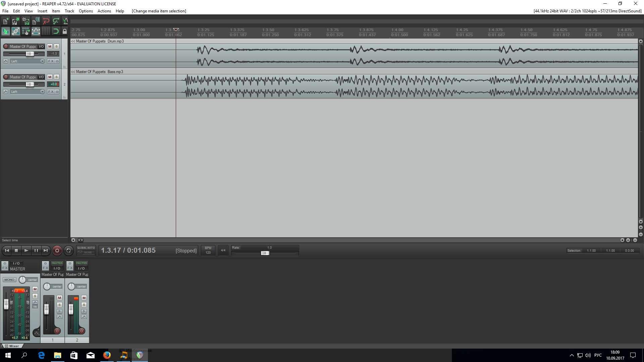This screenshot has width=644, height=362.
Task: Click the FX button on bass track
Action: pos(51,92)
